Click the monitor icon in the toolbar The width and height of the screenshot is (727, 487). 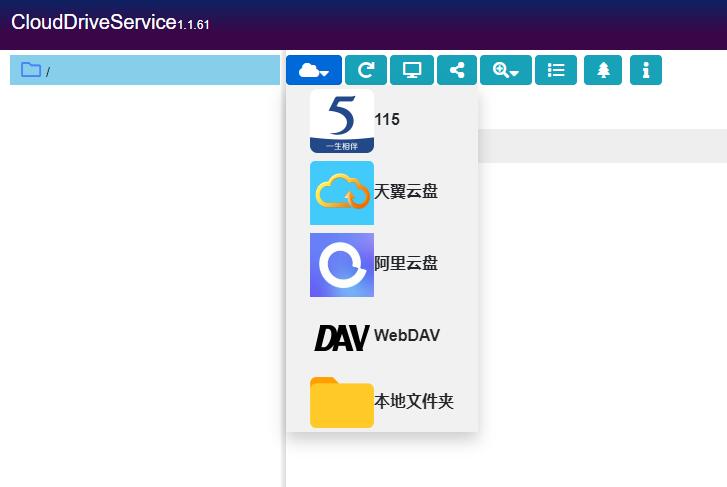[411, 70]
